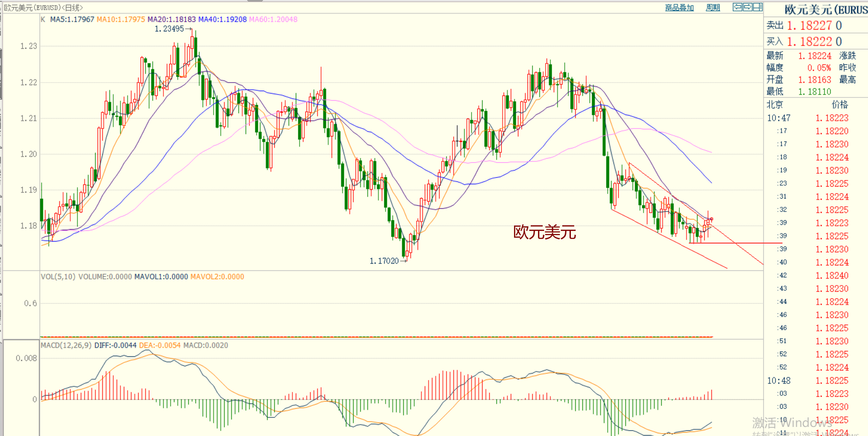Click the 昨收 label
Viewport: 868px width, 436px height.
pyautogui.click(x=848, y=68)
